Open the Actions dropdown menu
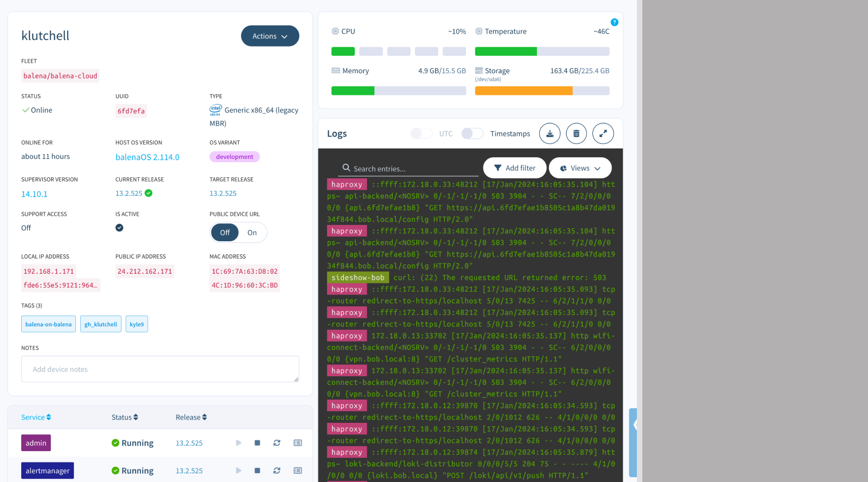Viewport: 868px width, 482px height. point(270,36)
